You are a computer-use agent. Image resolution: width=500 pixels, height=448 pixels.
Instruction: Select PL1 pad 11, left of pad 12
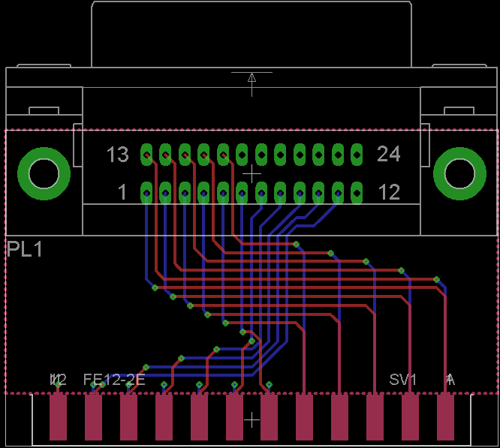tap(338, 193)
